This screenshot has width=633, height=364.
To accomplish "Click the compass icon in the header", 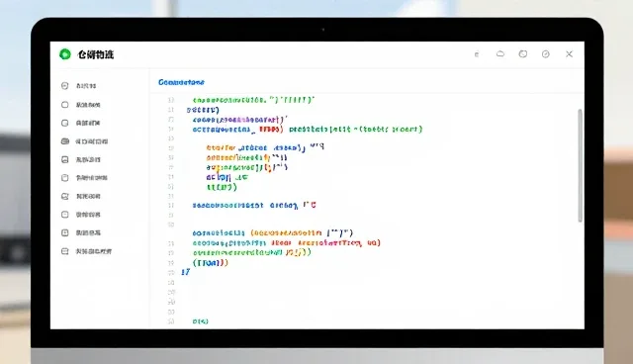I will pyautogui.click(x=545, y=54).
